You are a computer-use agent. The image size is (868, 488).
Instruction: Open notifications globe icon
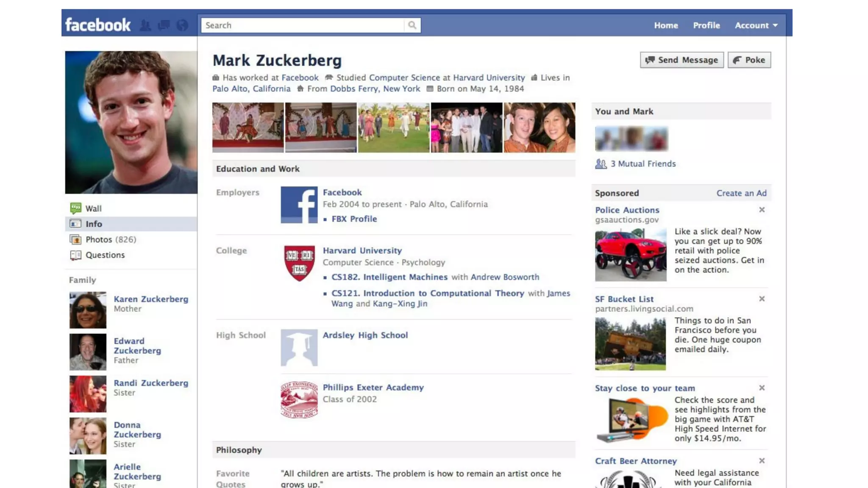[x=182, y=25]
